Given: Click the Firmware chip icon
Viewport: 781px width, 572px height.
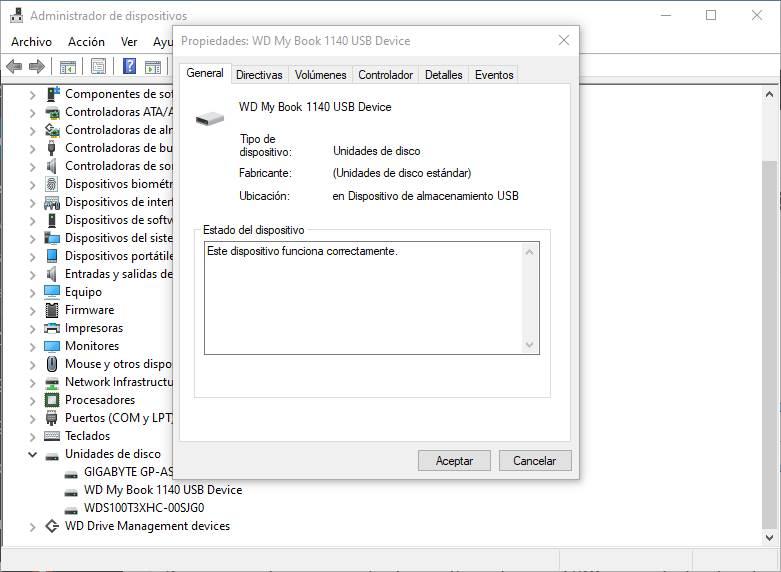Looking at the screenshot, I should click(52, 310).
